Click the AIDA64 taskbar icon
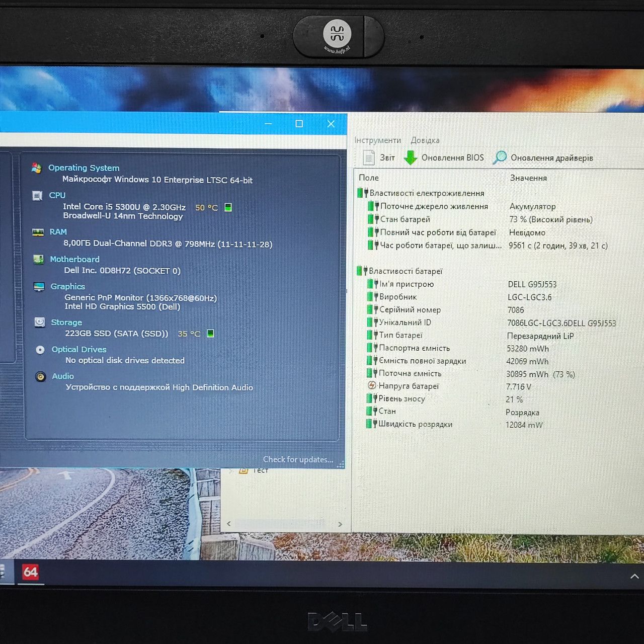The height and width of the screenshot is (644, 644). tap(30, 572)
